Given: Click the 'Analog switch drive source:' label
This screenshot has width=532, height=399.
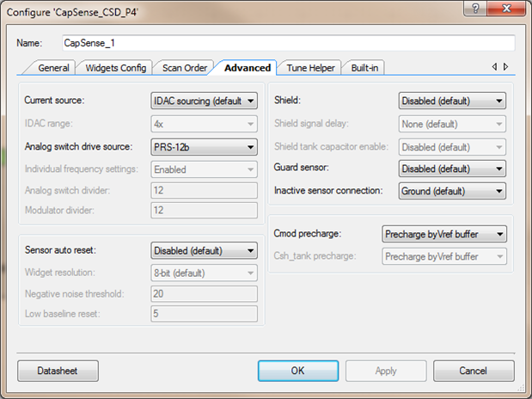Looking at the screenshot, I should click(x=78, y=147).
